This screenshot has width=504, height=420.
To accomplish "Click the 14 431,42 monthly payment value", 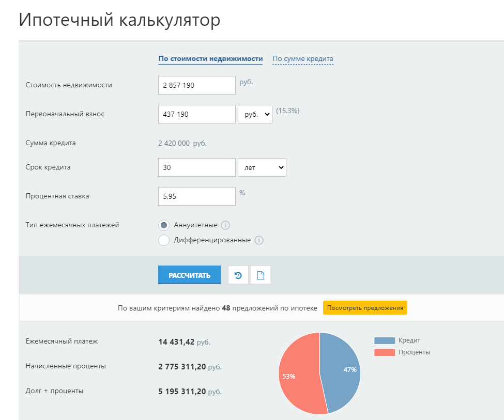I will tap(176, 342).
